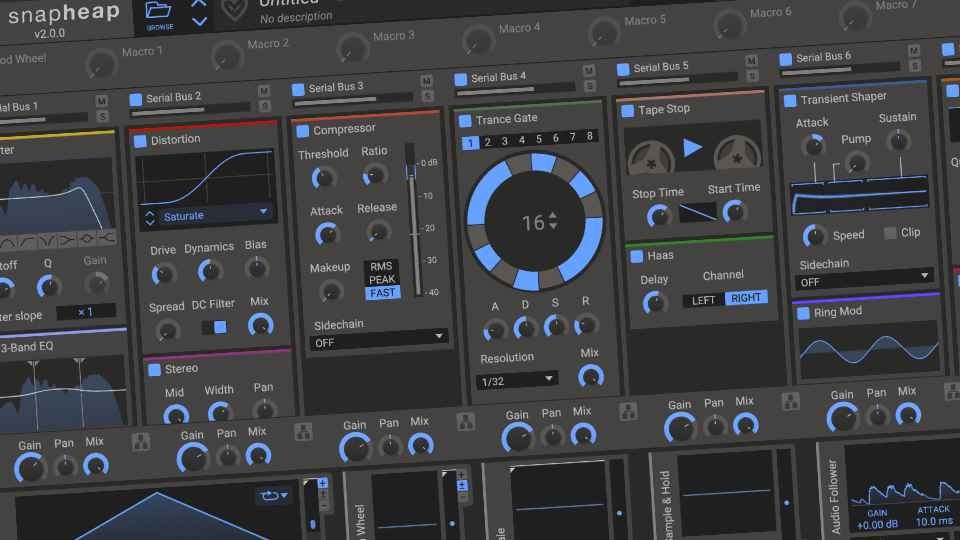
Task: Toggle the Transient Shaper enable box
Action: (x=790, y=100)
